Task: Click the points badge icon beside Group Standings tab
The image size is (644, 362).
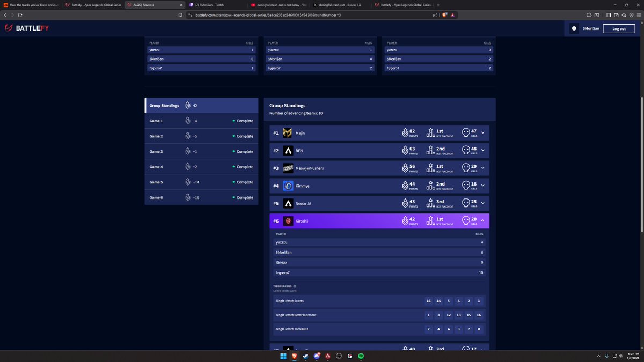Action: 187,106
